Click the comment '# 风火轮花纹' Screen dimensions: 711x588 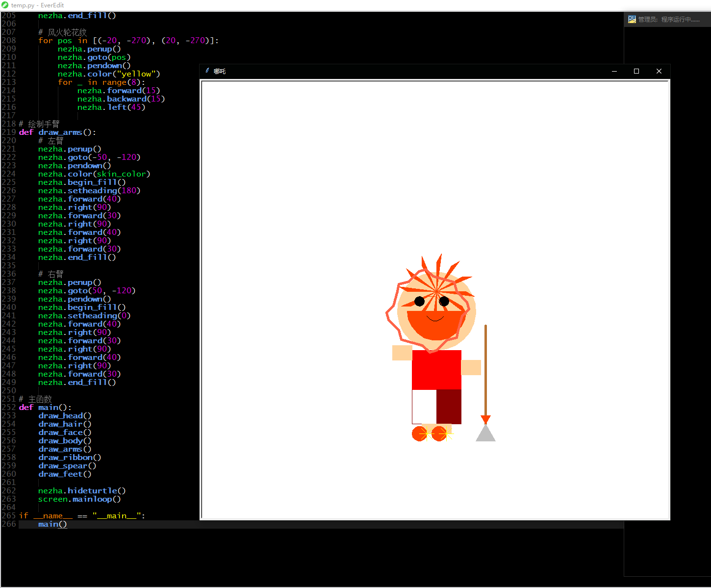point(62,32)
